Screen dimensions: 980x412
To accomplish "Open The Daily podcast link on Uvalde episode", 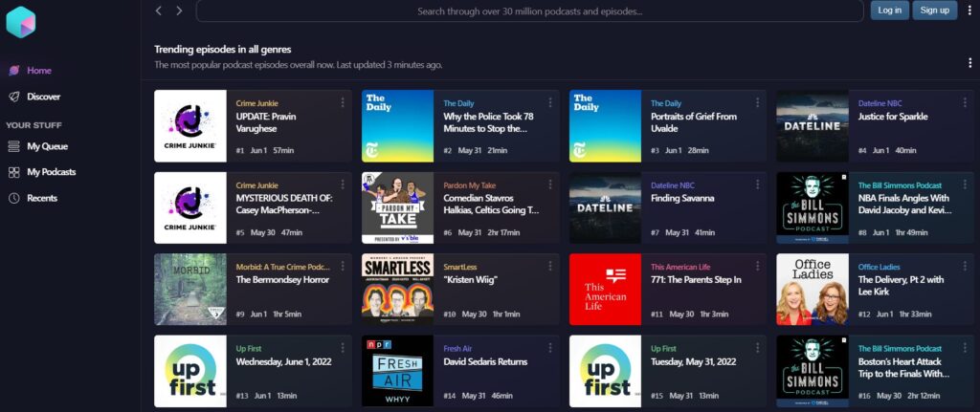I will point(666,103).
